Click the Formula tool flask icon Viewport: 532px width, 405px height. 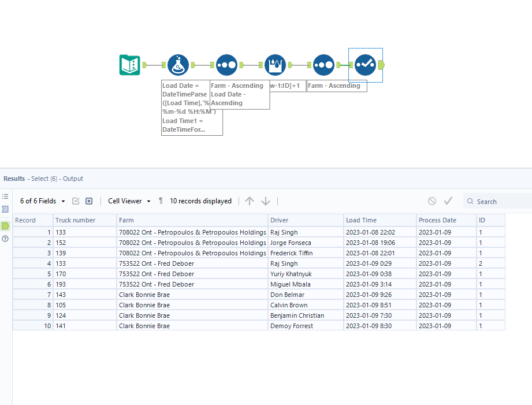pyautogui.click(x=178, y=65)
